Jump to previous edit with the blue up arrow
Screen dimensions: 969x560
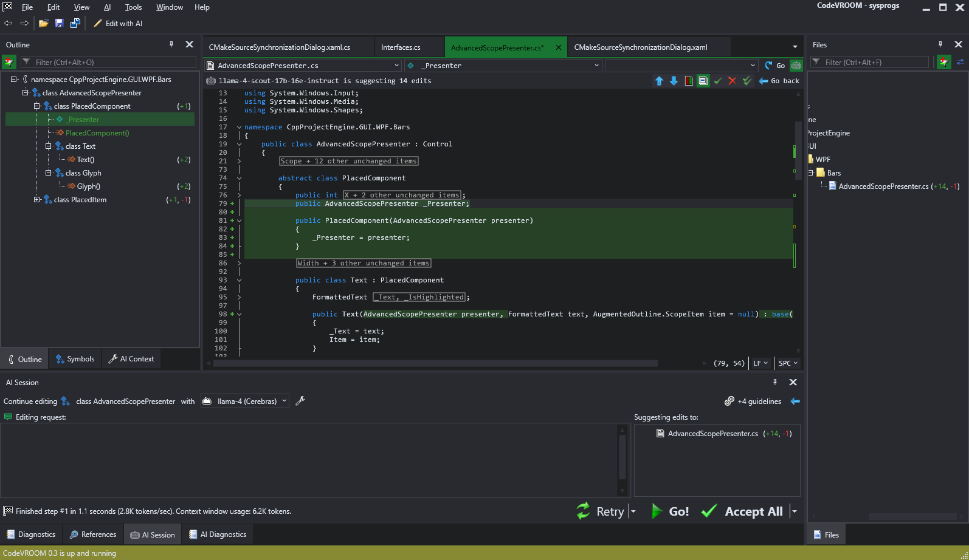click(659, 81)
